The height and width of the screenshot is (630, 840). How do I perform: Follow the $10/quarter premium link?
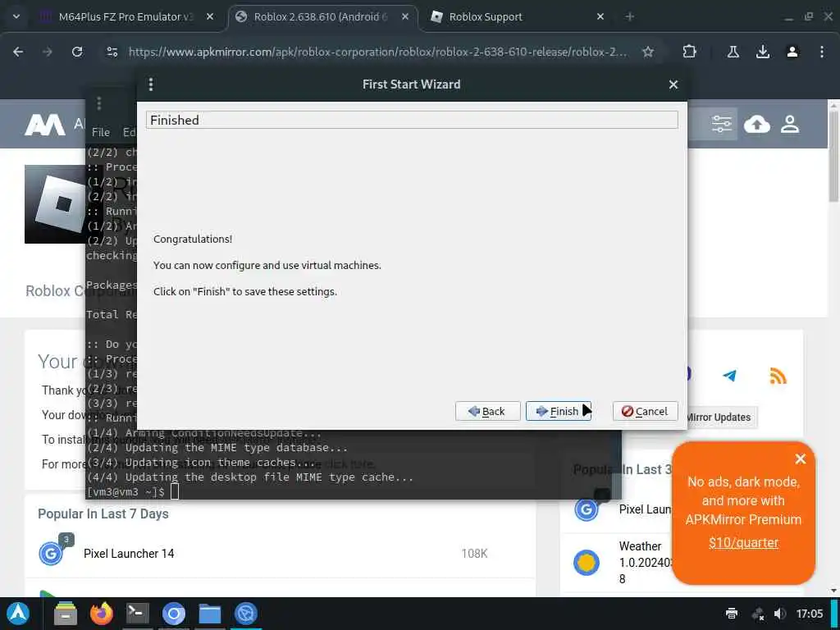click(743, 543)
